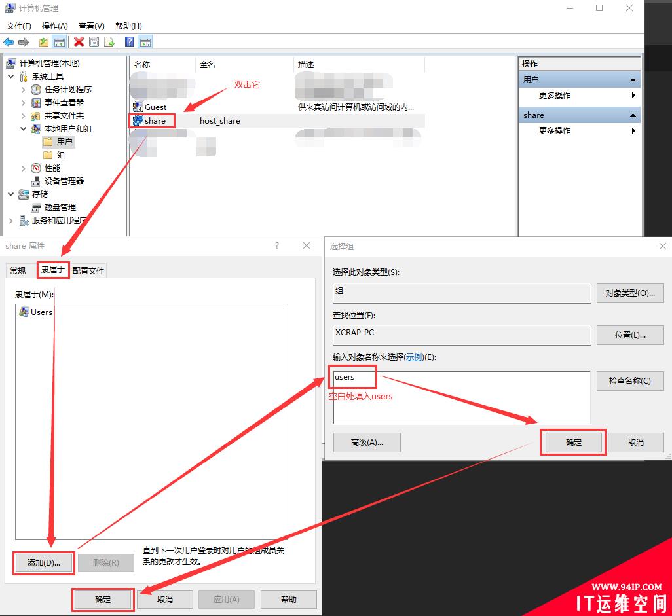This screenshot has height=616, width=672.
Task: Click the Back arrow toolbar icon
Action: [9, 42]
